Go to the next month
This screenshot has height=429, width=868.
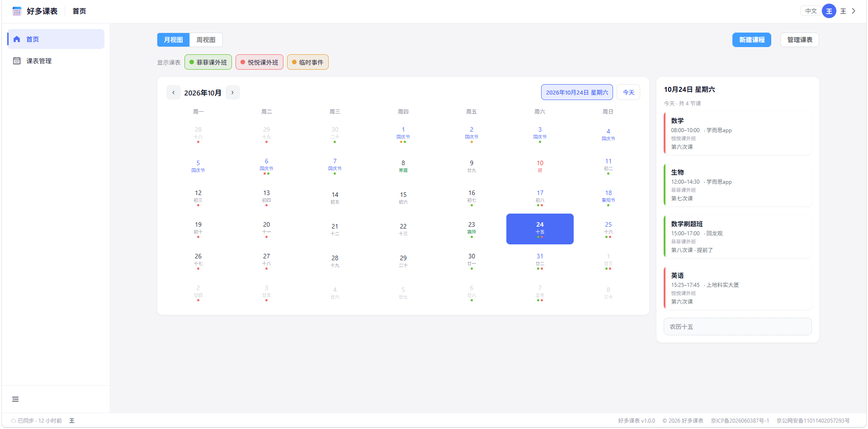[233, 92]
